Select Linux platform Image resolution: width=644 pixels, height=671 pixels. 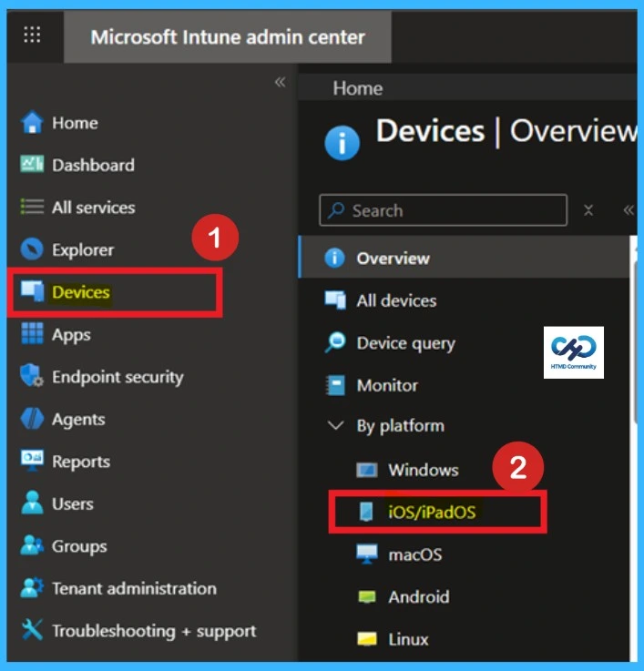[408, 639]
